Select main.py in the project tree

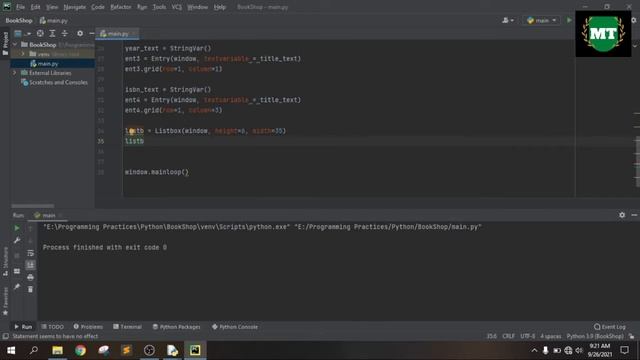[48, 64]
